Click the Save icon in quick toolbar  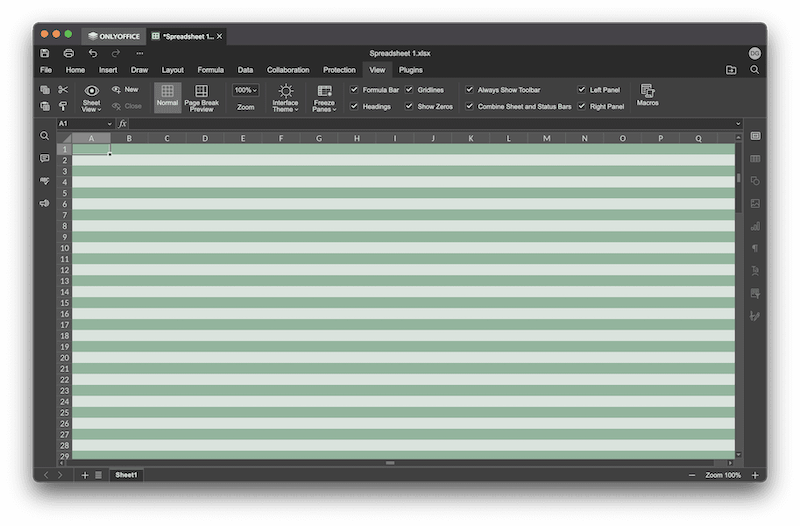(45, 53)
